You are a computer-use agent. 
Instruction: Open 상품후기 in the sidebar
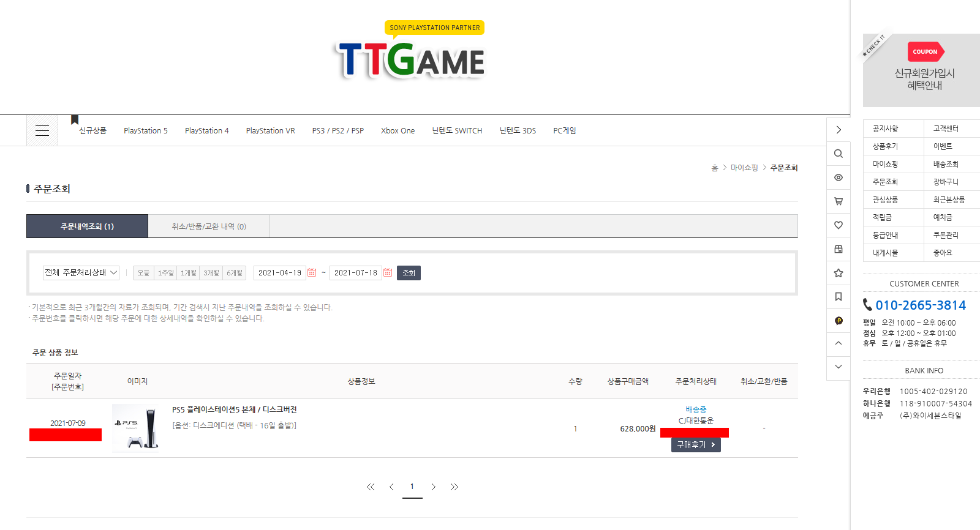click(x=885, y=146)
